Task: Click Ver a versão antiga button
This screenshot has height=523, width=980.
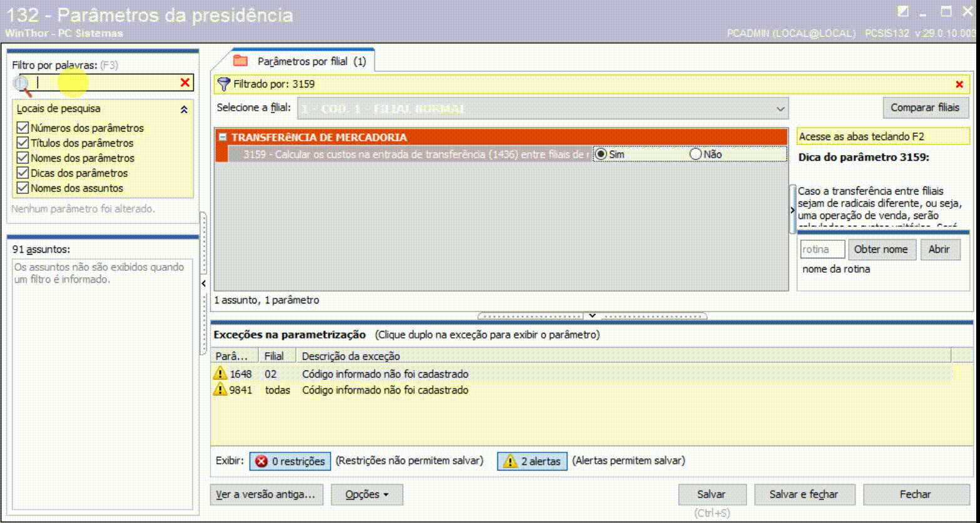Action: click(x=267, y=494)
